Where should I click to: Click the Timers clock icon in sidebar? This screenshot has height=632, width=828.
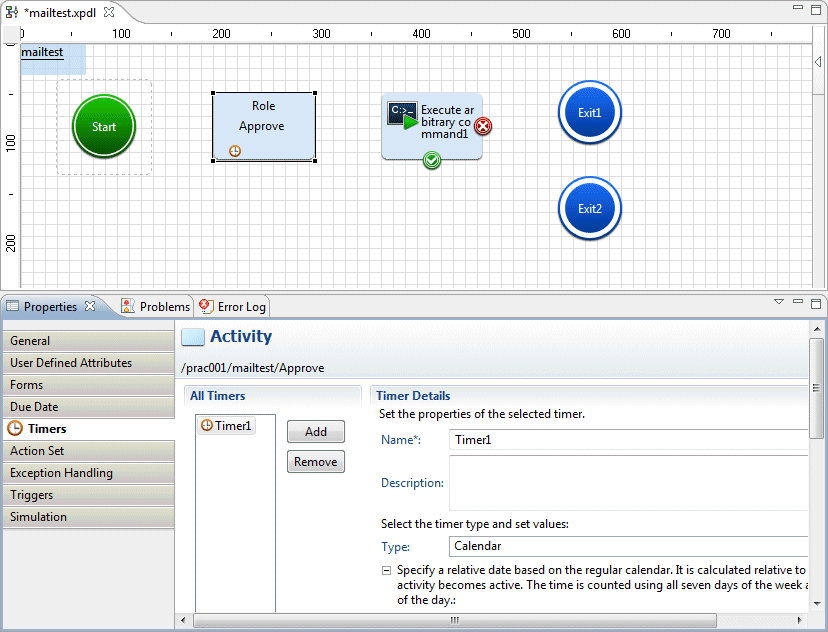pos(15,429)
